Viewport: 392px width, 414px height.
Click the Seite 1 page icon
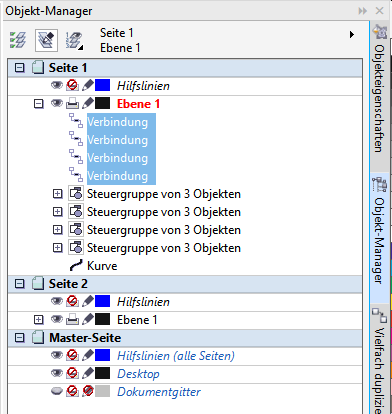[x=38, y=68]
